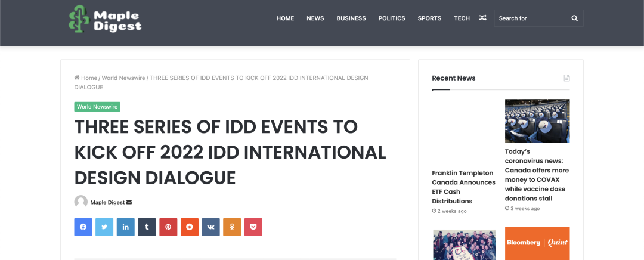Share article on Reddit
The image size is (644, 260).
pyautogui.click(x=190, y=227)
